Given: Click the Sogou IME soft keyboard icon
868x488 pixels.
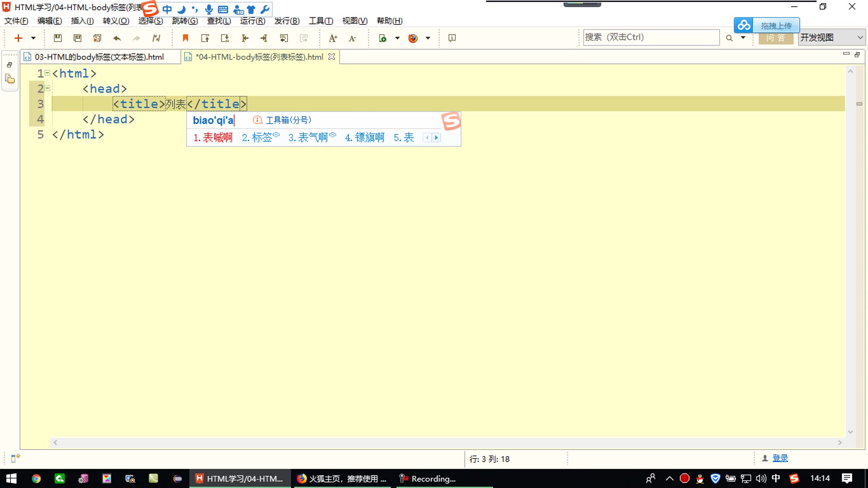Looking at the screenshot, I should [223, 9].
